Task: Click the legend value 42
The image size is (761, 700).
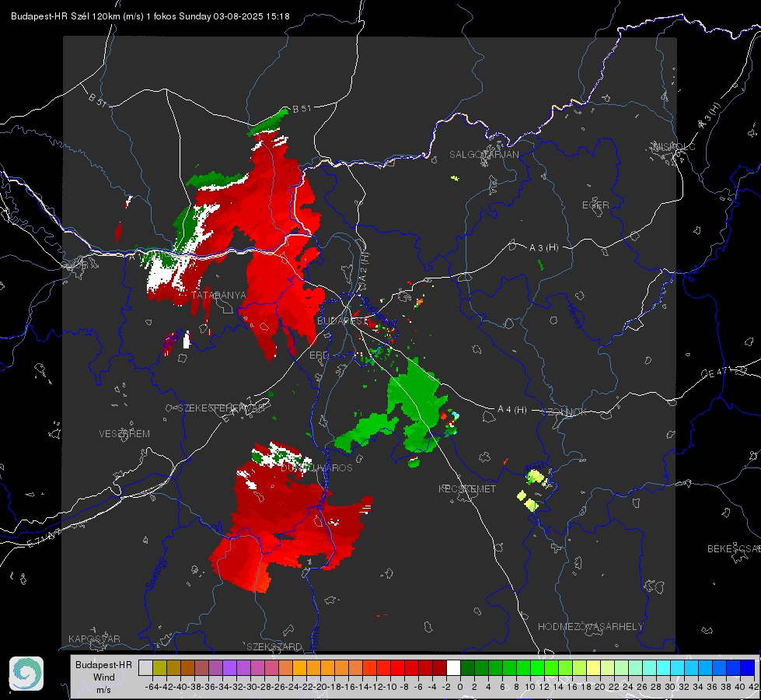Action: (754, 687)
